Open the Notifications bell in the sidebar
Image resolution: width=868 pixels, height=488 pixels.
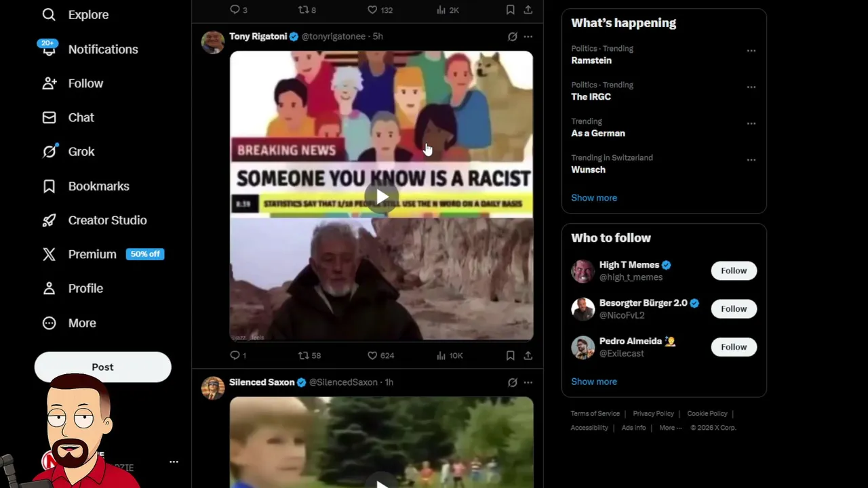coord(49,49)
